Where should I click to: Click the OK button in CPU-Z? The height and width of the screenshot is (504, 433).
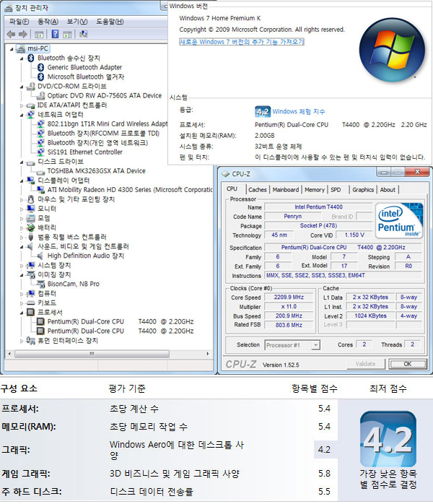pos(408,364)
